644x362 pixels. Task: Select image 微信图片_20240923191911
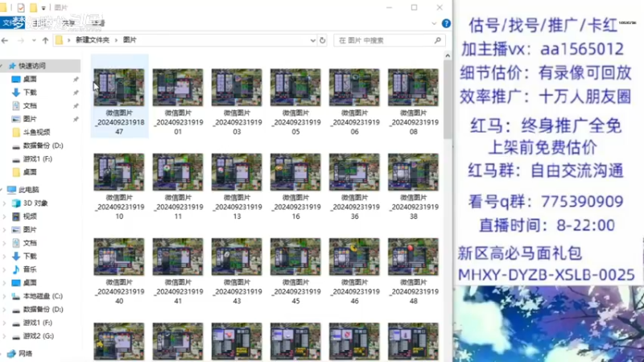[x=178, y=187]
